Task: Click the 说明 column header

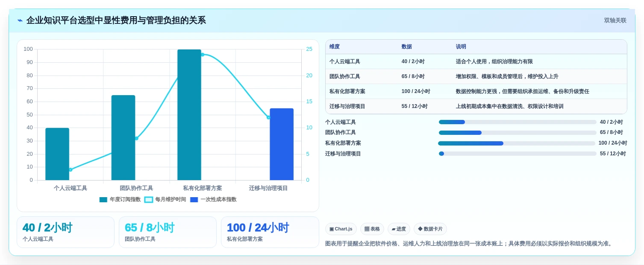Action: [461, 47]
